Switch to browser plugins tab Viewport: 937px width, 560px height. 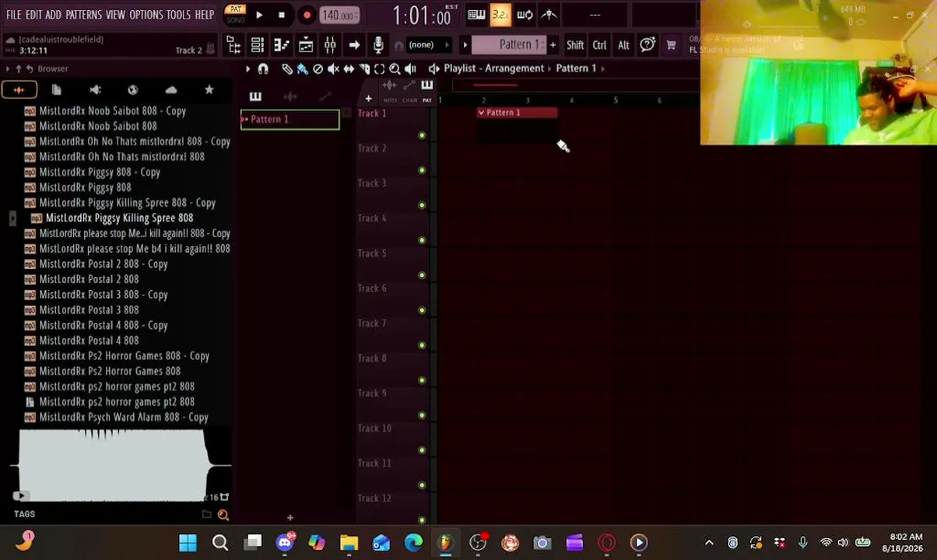(x=95, y=90)
